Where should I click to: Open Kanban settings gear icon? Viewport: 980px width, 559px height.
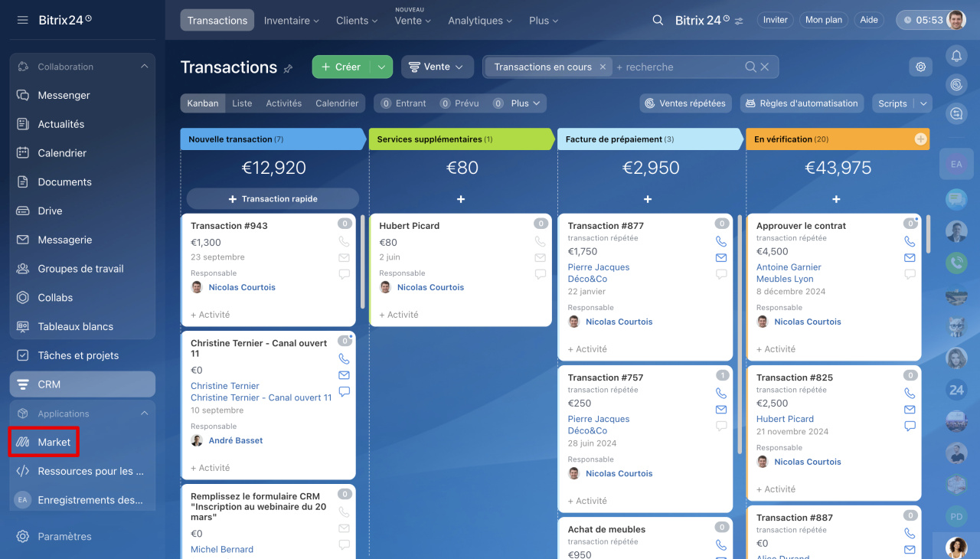[x=920, y=67]
